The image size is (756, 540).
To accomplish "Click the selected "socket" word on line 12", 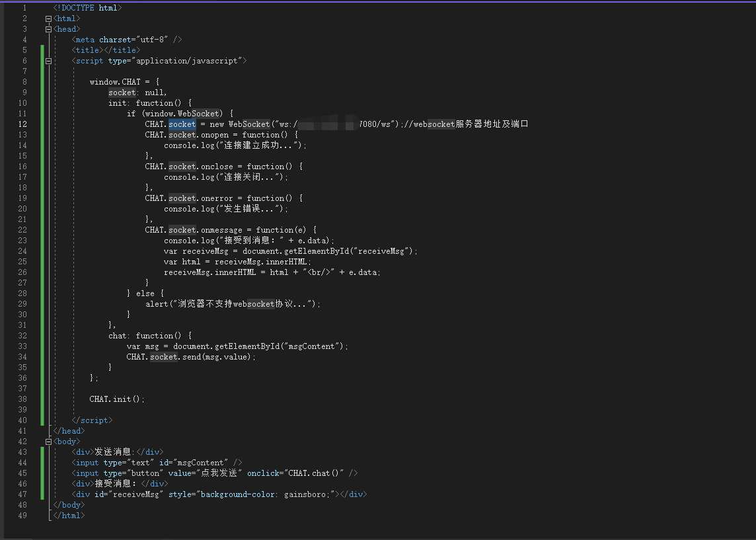I will pyautogui.click(x=182, y=124).
